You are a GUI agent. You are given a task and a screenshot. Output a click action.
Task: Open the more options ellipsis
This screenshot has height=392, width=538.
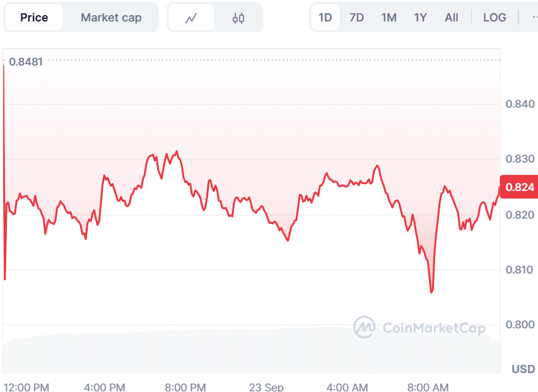(535, 18)
